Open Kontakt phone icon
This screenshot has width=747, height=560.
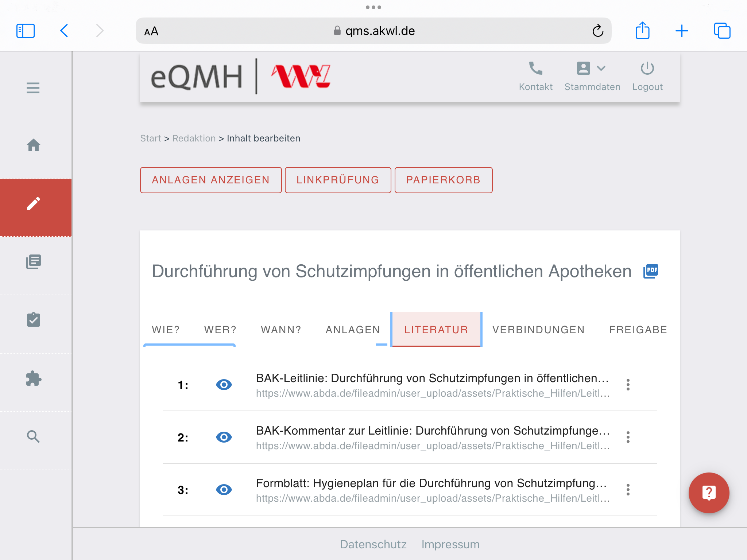(x=535, y=76)
